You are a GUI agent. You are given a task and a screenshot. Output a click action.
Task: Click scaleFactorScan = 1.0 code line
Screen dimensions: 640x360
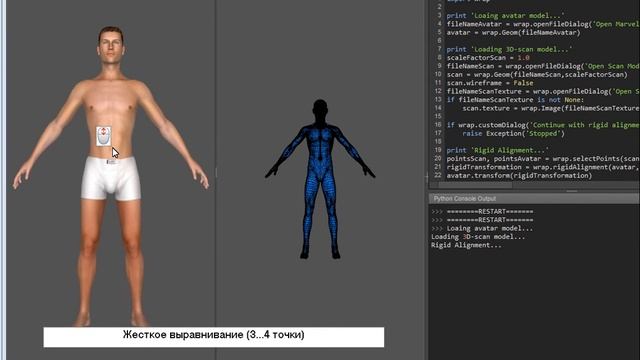click(x=488, y=58)
